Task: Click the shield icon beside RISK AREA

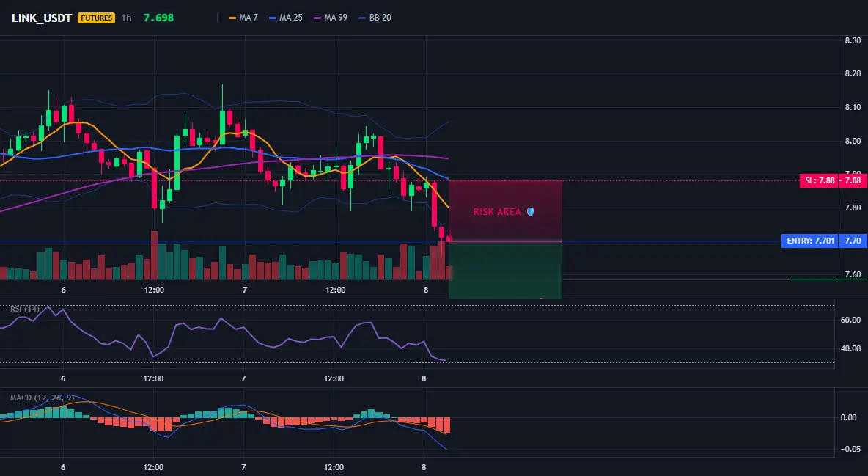Action: click(x=530, y=212)
